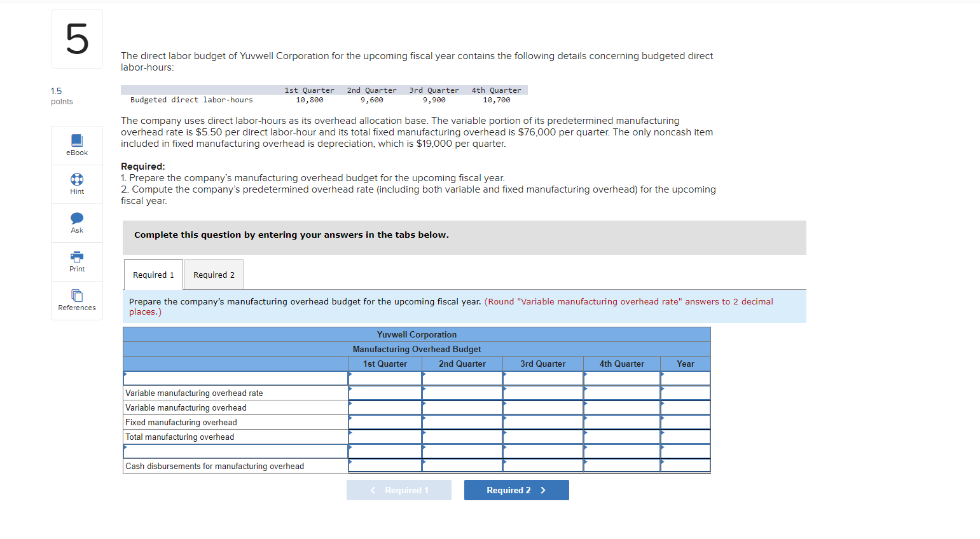The image size is (980, 539).
Task: Open the Year column dropdown in the top blank row
Action: (686, 378)
